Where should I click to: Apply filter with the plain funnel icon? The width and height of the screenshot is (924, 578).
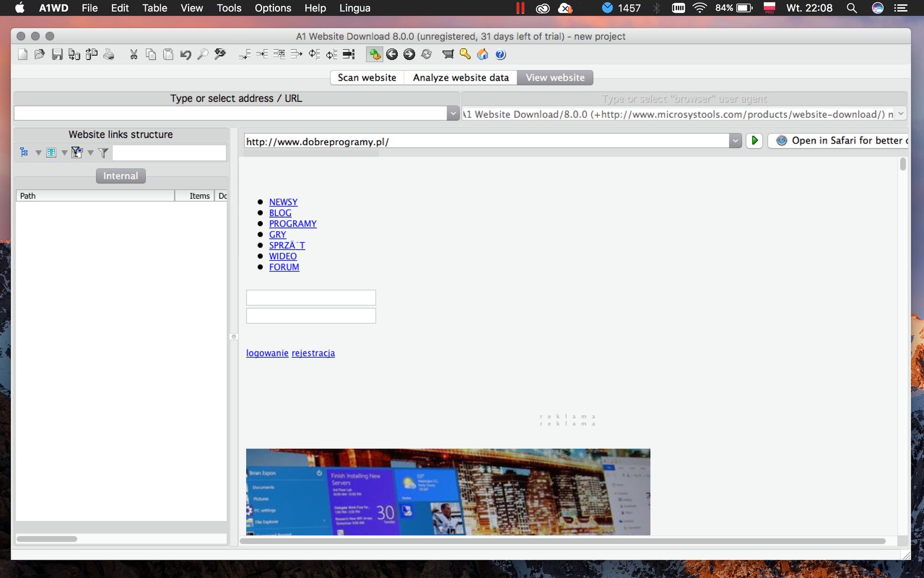click(103, 153)
